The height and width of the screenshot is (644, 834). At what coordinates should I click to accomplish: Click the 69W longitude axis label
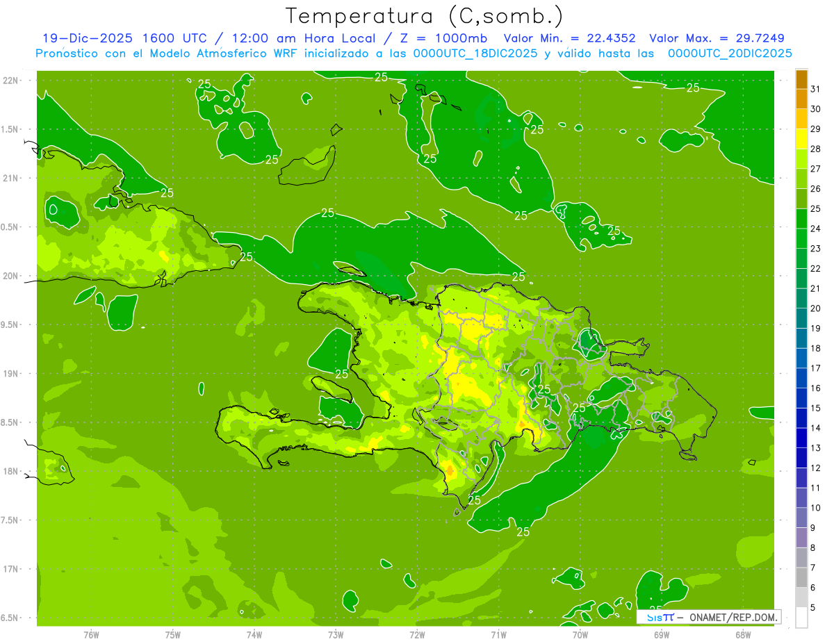tap(662, 635)
